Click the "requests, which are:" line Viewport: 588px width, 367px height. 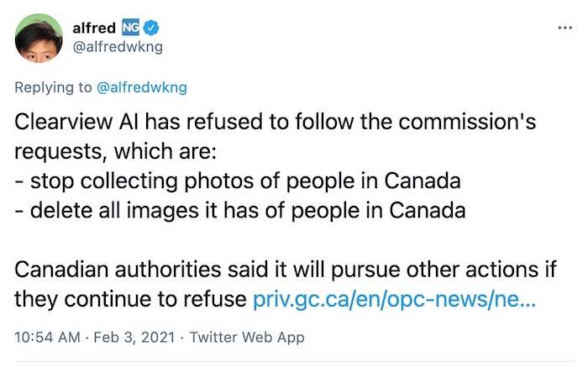[116, 151]
